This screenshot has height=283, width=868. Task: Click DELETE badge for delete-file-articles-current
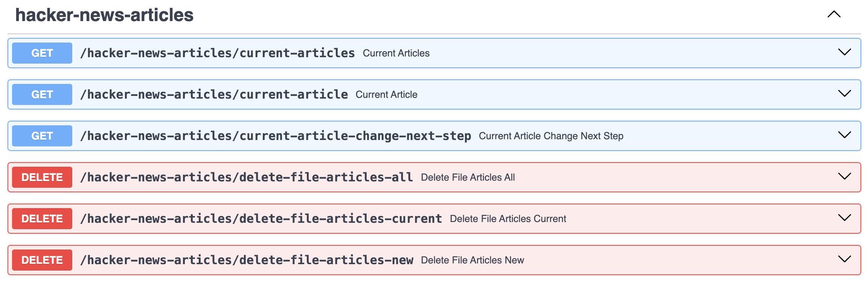click(42, 219)
